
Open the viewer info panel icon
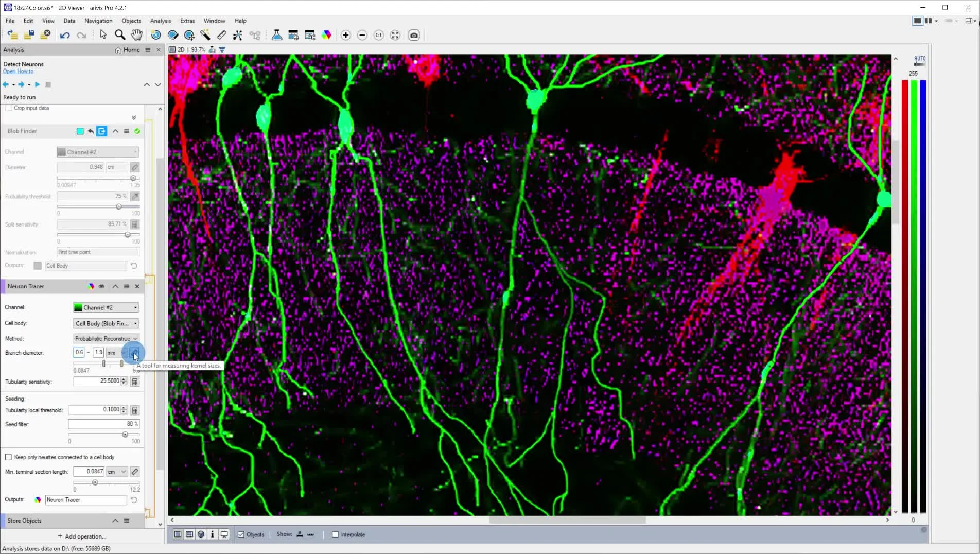(x=213, y=534)
